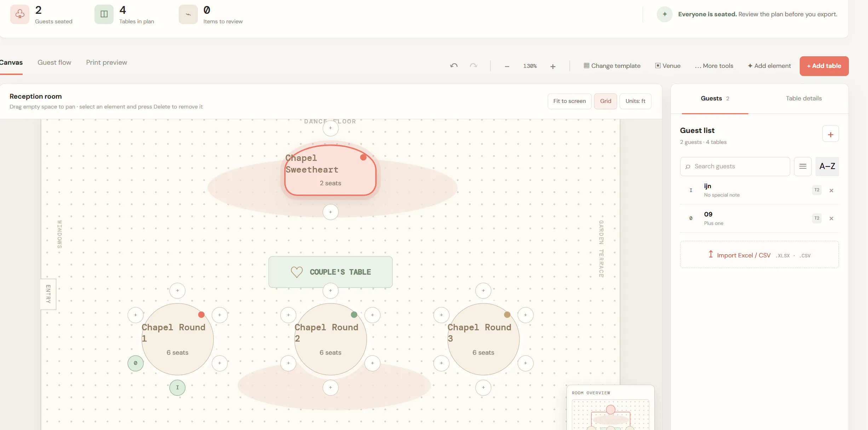Click the Tables in plan icon
The image size is (868, 430).
coord(104,14)
